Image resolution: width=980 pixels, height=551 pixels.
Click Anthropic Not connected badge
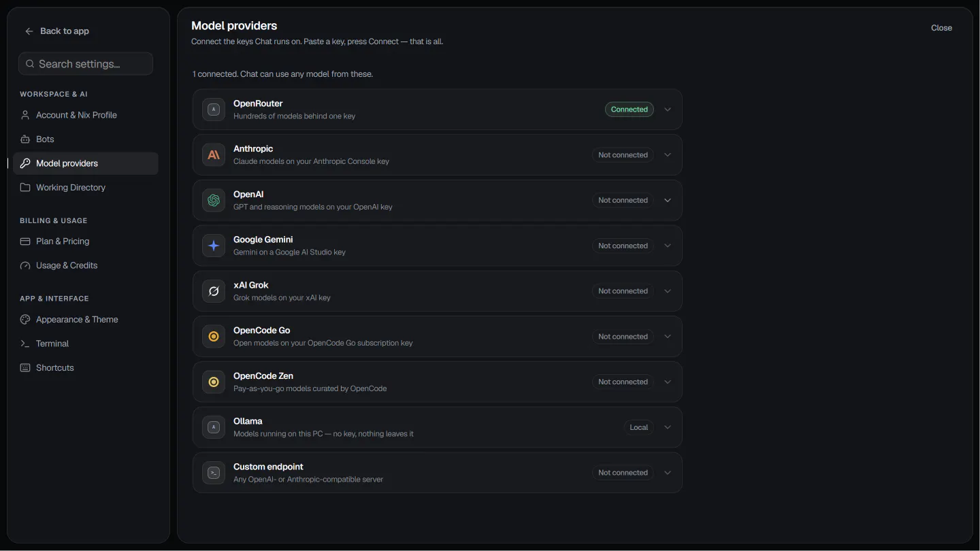point(623,155)
